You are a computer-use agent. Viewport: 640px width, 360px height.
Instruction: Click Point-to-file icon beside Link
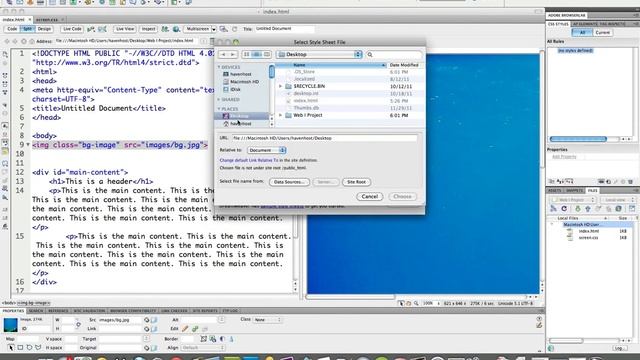tap(147, 329)
